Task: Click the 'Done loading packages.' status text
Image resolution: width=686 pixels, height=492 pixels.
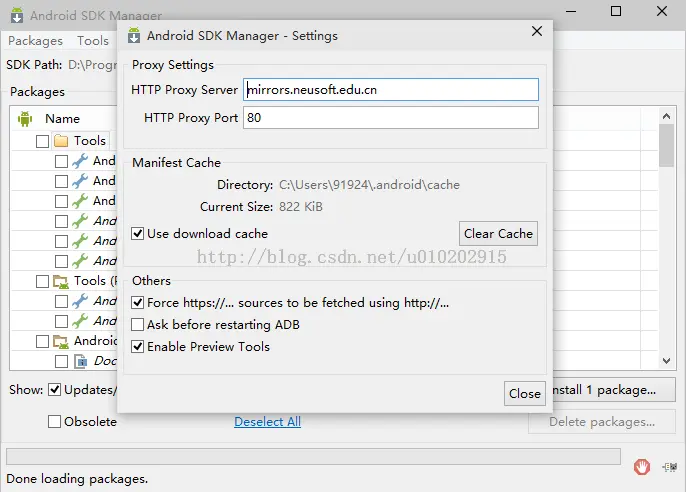Action: 77,479
